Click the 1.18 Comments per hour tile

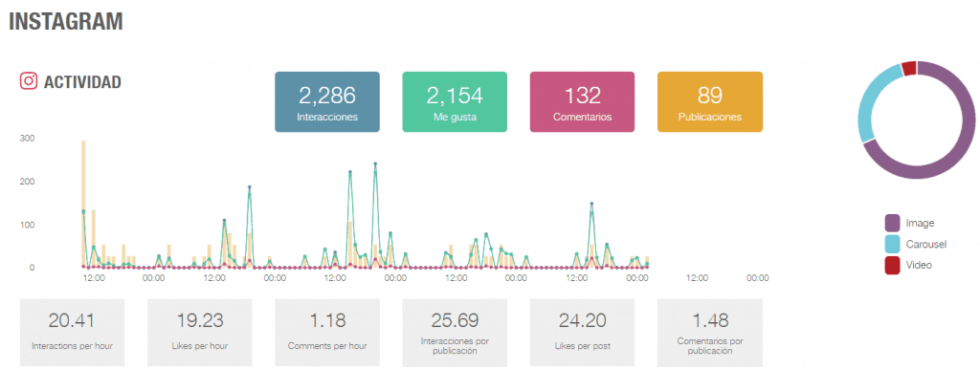click(x=327, y=332)
